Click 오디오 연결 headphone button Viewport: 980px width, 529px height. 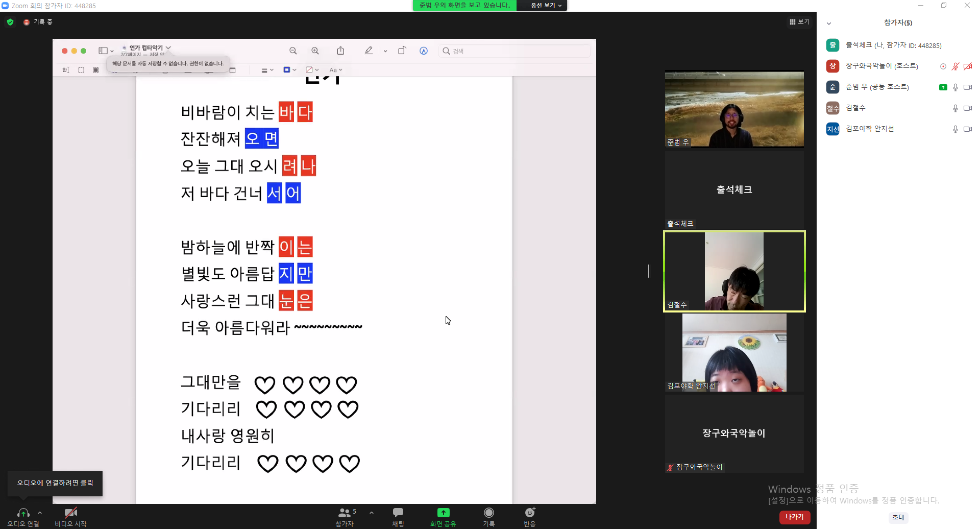click(x=23, y=517)
